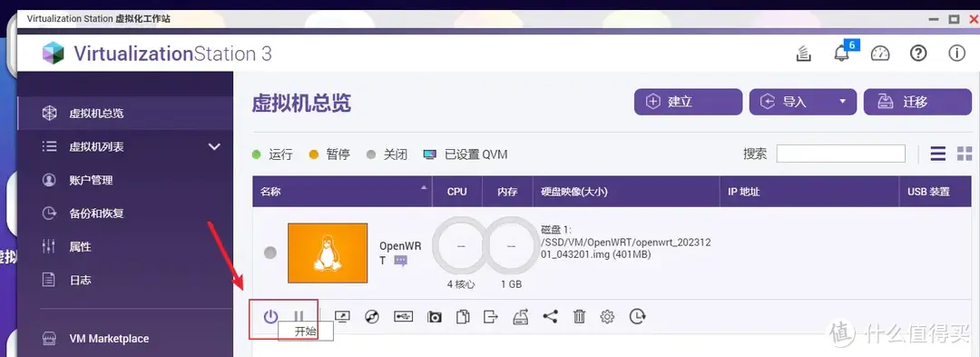
Task: Click the OpenWRT grey status indicator
Action: pos(270,253)
